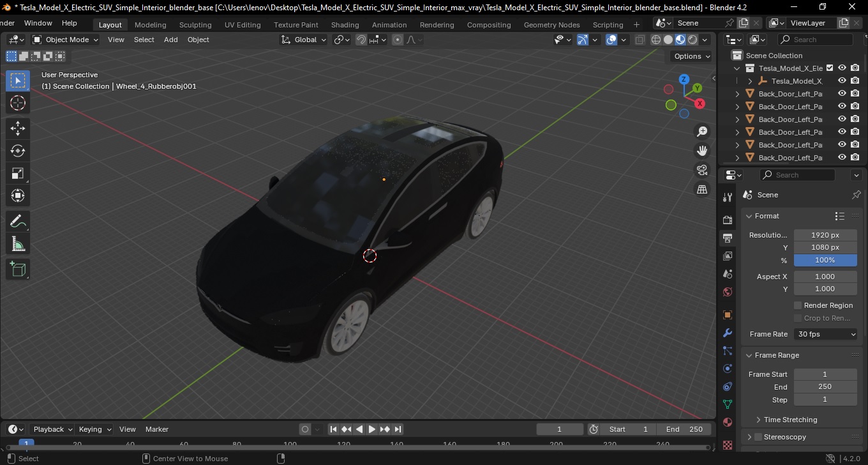This screenshot has height=465, width=868.
Task: Switch to solid viewport shading
Action: (x=668, y=40)
